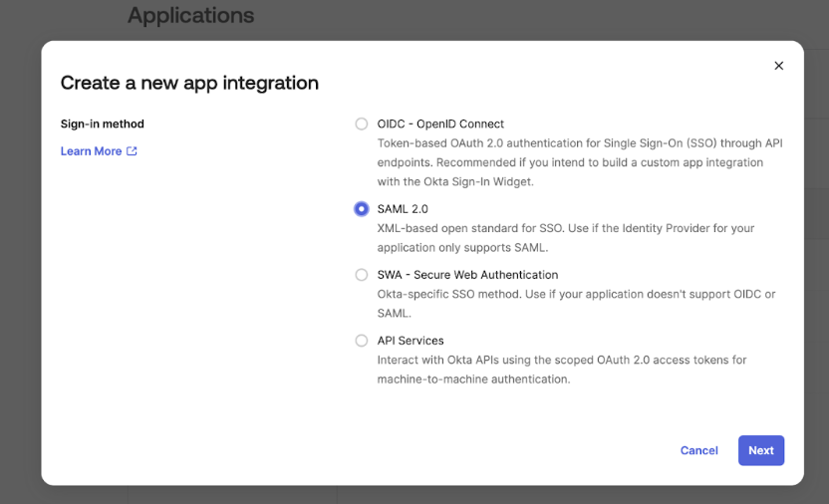829x504 pixels.
Task: Click the external link icon beside Learn More
Action: coord(132,151)
